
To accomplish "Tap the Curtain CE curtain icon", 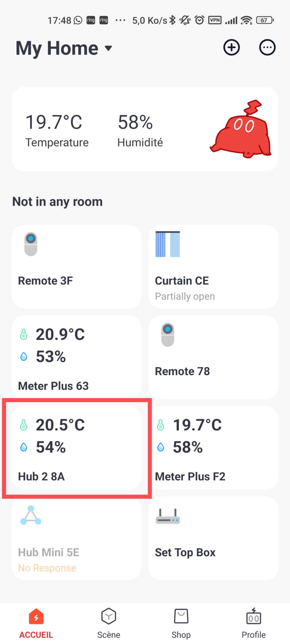I will [168, 244].
